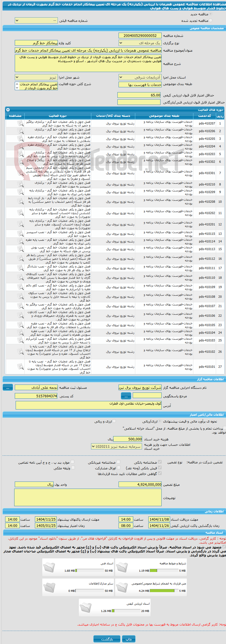Click the چاپ print button
Image resolution: width=226 pixels, height=644 pixels.
pyautogui.click(x=129, y=639)
